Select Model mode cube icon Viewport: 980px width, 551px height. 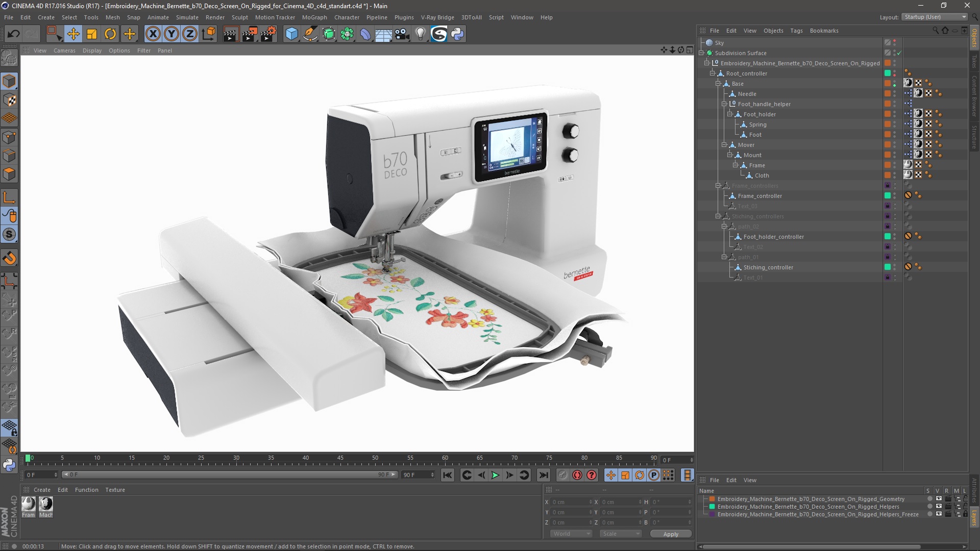pyautogui.click(x=9, y=81)
